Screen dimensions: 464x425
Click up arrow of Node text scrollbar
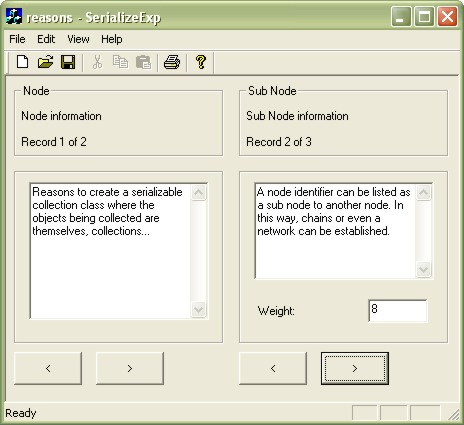click(199, 192)
